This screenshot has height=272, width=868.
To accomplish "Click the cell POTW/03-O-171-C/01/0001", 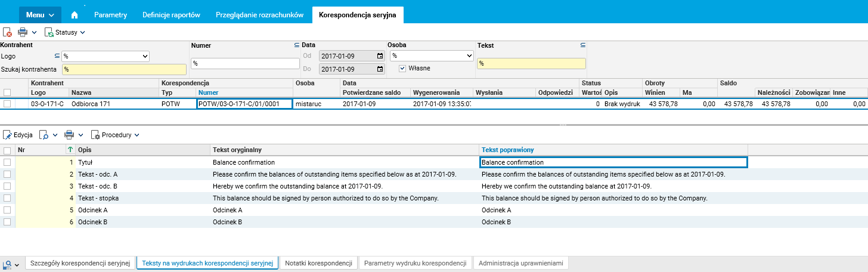I will (244, 104).
